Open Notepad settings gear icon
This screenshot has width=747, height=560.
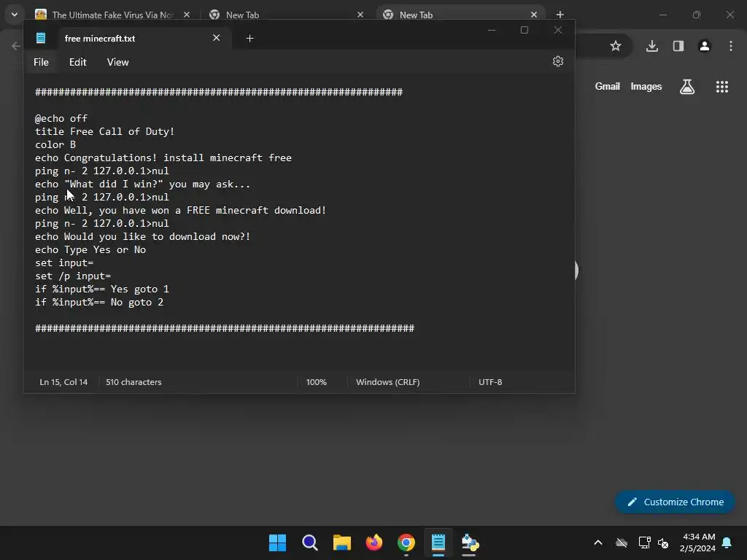558,61
